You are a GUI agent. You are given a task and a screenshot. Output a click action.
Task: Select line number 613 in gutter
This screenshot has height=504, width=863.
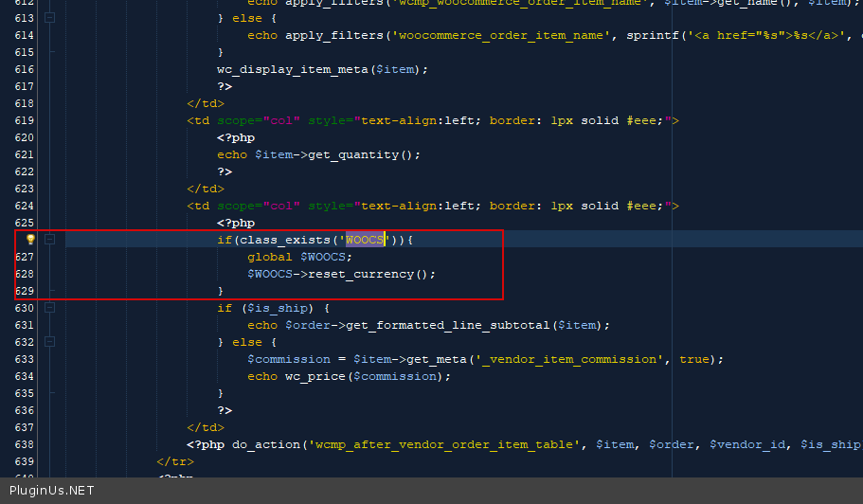25,18
